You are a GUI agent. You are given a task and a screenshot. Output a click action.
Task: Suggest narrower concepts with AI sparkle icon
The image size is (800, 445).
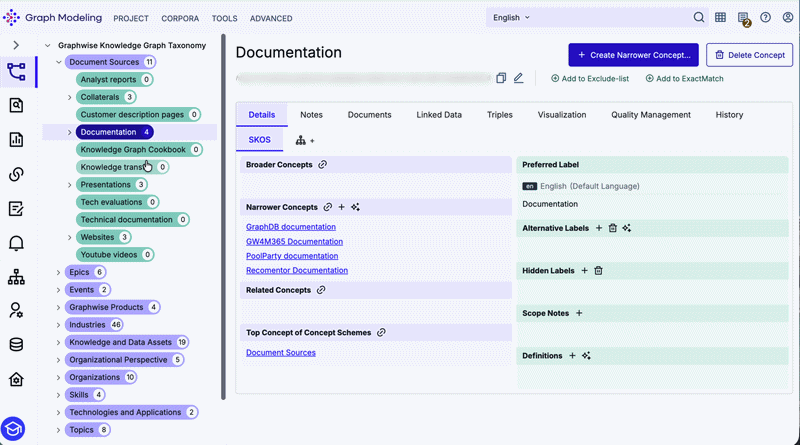pyautogui.click(x=355, y=207)
